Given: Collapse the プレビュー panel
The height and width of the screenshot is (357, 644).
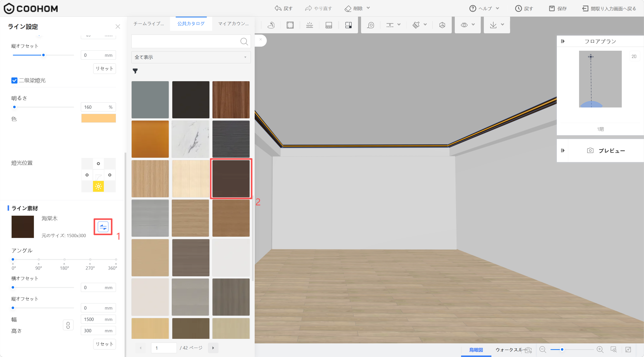Looking at the screenshot, I should (563, 151).
